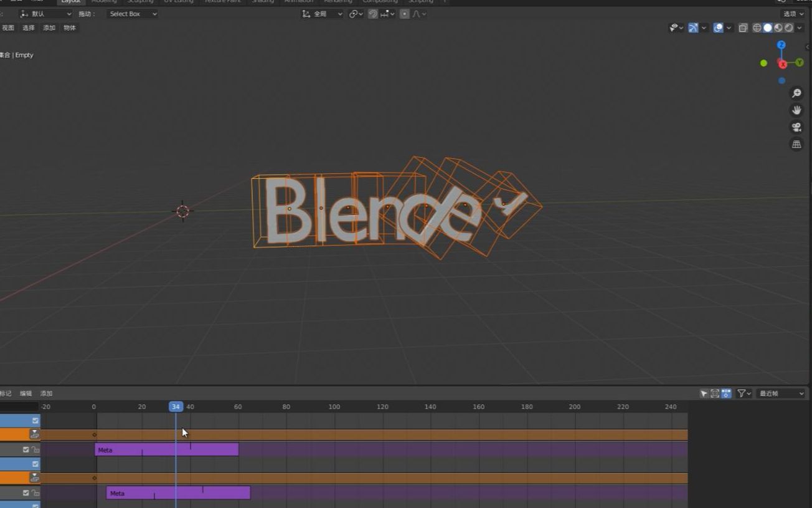Open the 选择 menu in viewport
The width and height of the screenshot is (812, 508).
[x=29, y=28]
